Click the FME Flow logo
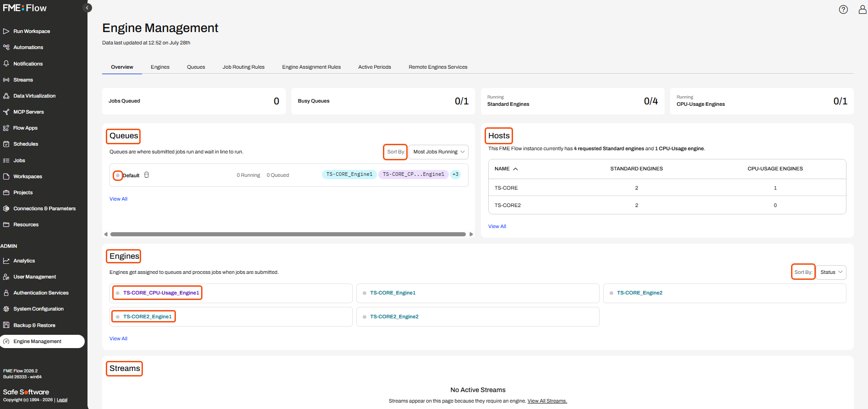The height and width of the screenshot is (409, 868). 25,8
